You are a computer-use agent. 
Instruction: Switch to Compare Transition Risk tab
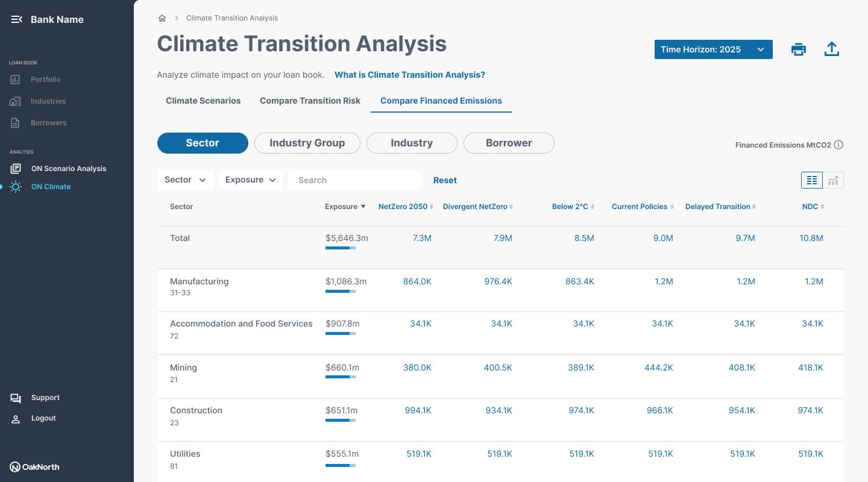pyautogui.click(x=310, y=101)
